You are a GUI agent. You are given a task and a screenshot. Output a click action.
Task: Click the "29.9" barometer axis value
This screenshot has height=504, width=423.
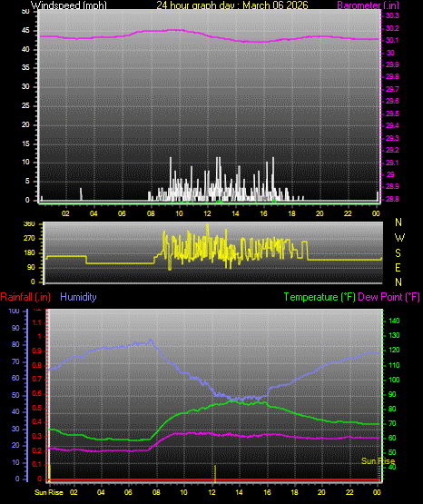point(392,64)
